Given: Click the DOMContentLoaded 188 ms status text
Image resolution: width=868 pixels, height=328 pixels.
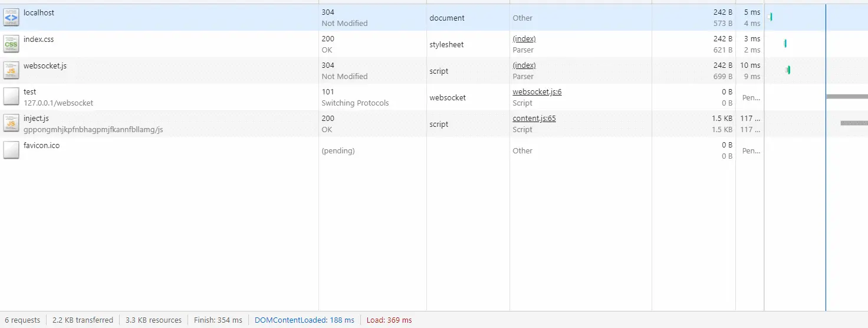Looking at the screenshot, I should (304, 320).
